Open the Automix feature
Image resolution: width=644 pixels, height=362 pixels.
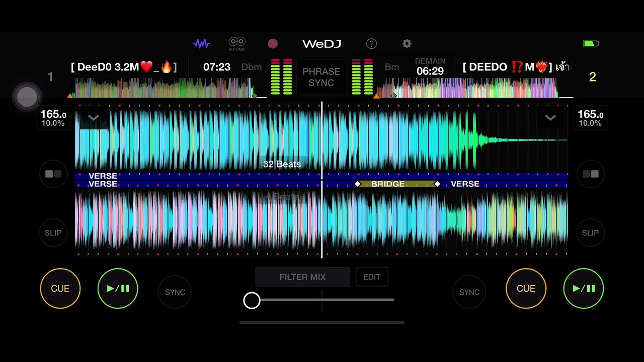pos(237,44)
